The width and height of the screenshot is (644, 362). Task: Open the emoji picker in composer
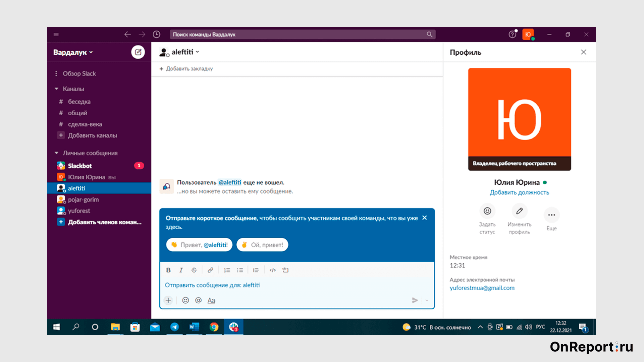click(x=185, y=300)
